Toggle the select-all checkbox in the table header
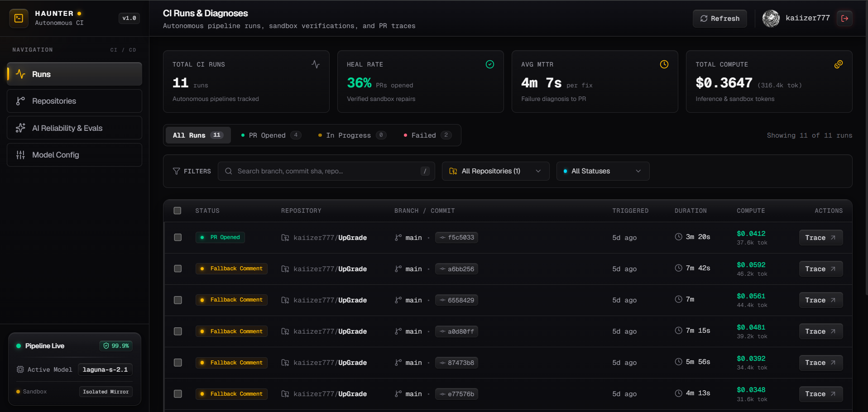 (177, 211)
